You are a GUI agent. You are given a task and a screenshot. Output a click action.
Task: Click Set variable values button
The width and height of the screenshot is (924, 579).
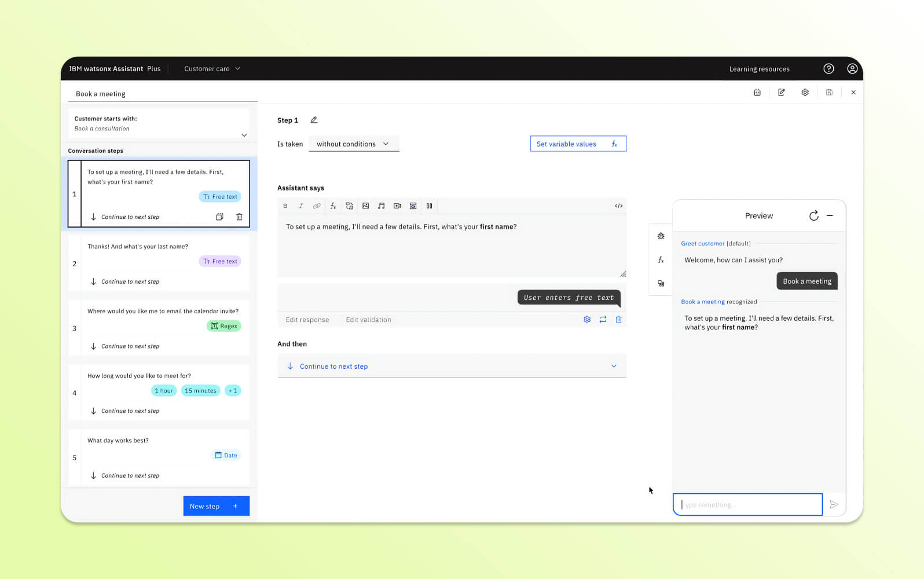[578, 144]
